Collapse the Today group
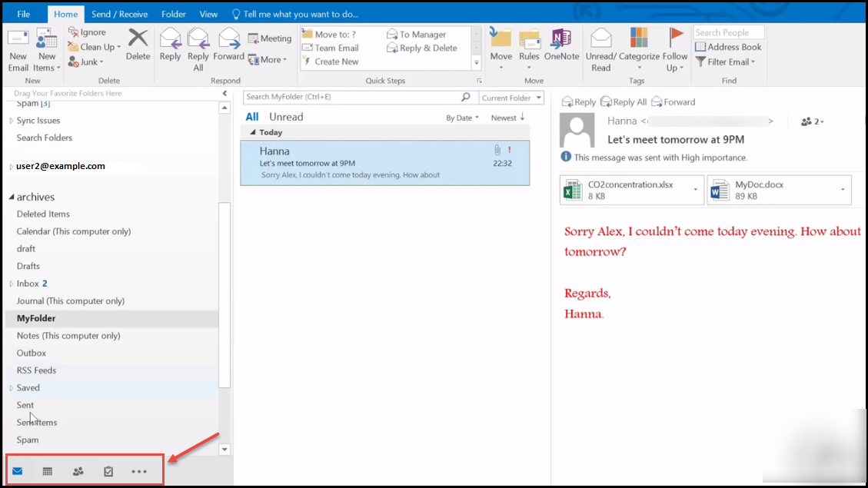868x488 pixels. (252, 132)
